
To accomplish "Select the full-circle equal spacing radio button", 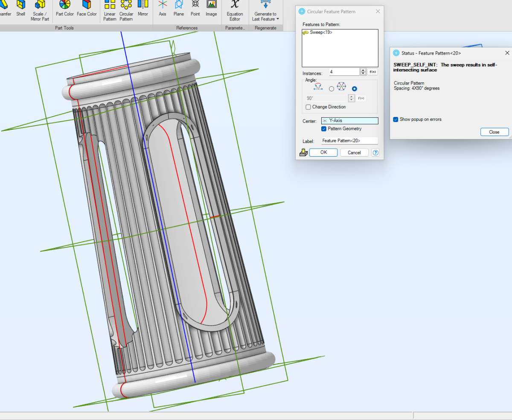I will pos(354,89).
